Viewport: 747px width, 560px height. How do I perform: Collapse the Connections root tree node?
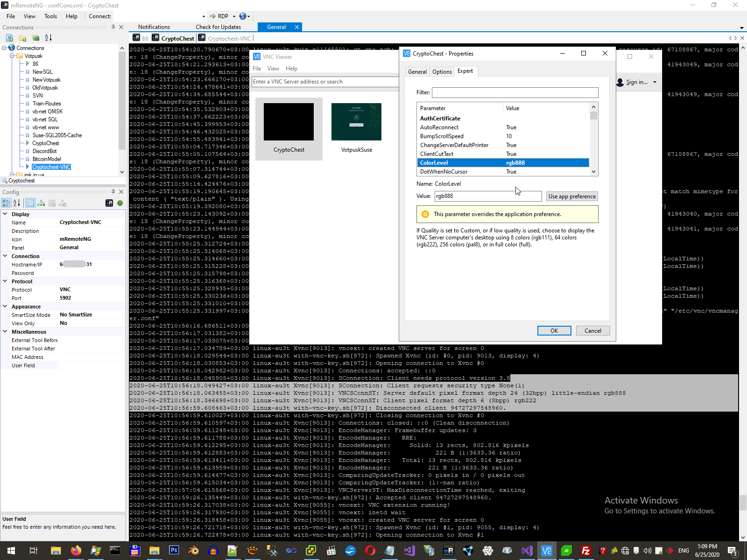(4, 48)
